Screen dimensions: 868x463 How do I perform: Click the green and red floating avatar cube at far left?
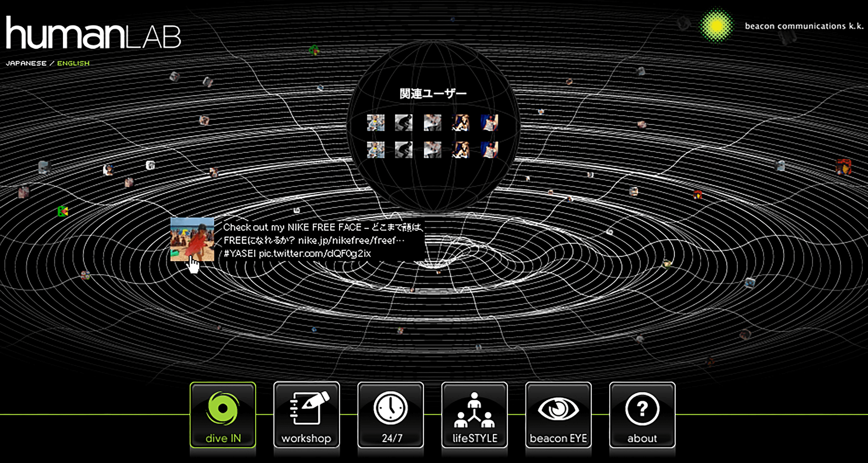(x=63, y=211)
